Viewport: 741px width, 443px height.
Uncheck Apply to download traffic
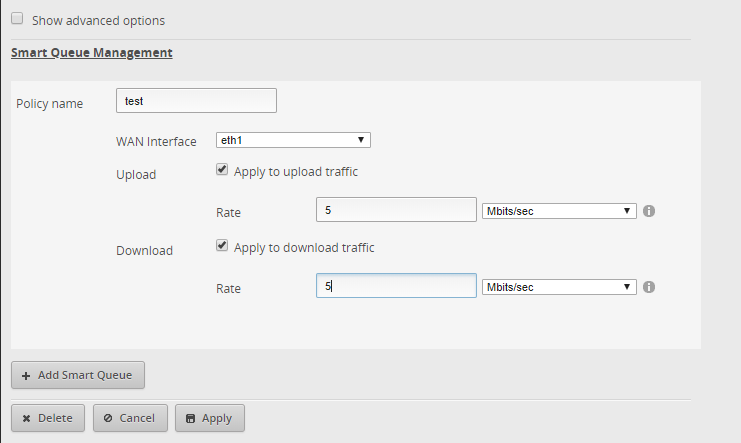coord(222,247)
